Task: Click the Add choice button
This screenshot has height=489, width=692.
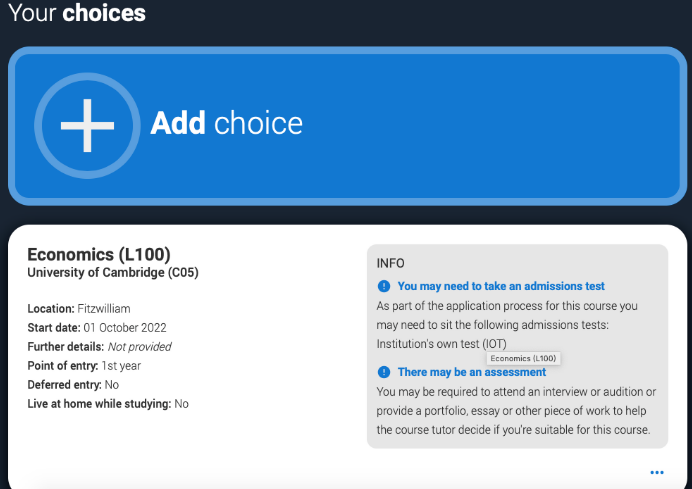Action: pos(347,126)
